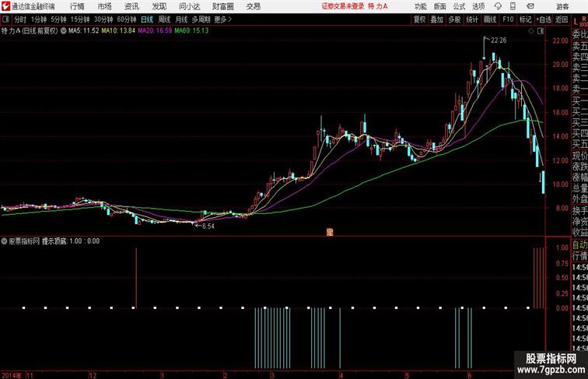
Task: Expand the sub-indicator dropdown beside 股票指标网
Action: click(4, 241)
